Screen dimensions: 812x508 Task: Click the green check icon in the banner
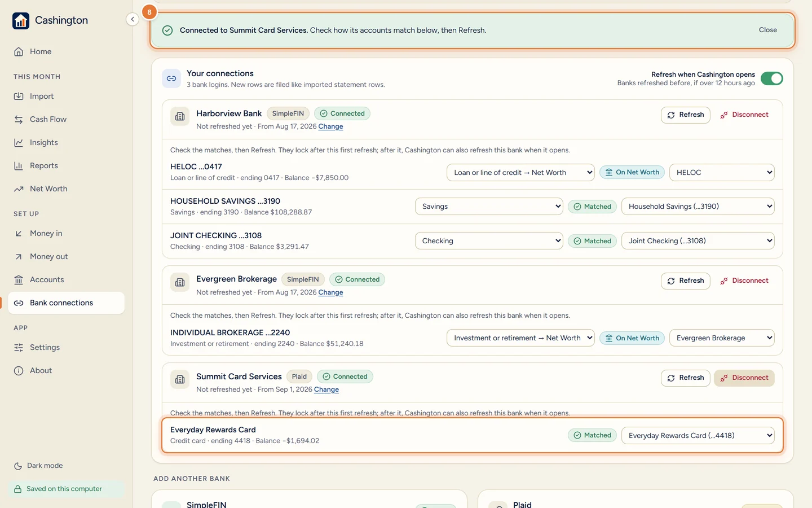coord(167,30)
